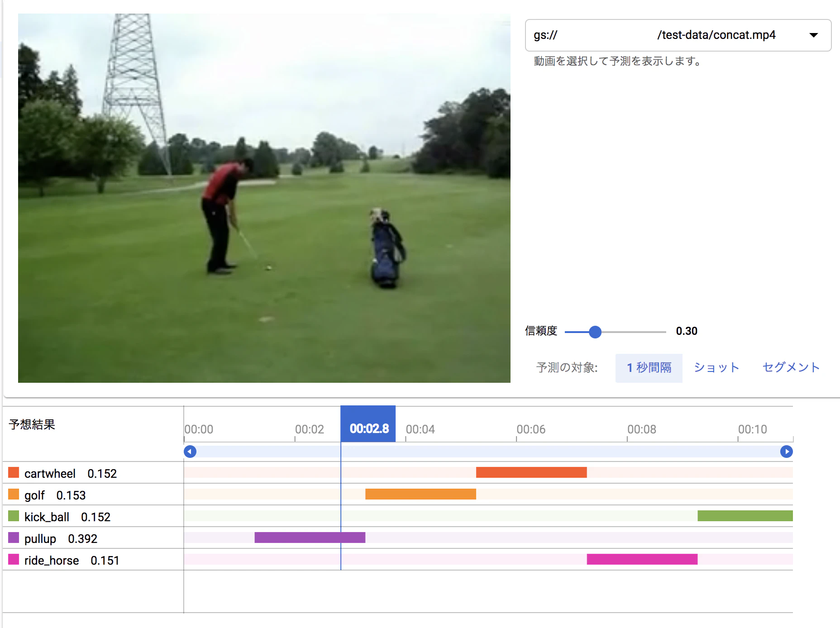Screen dimensions: 840x628
Task: Click the confidence value 0.30
Action: coord(687,331)
